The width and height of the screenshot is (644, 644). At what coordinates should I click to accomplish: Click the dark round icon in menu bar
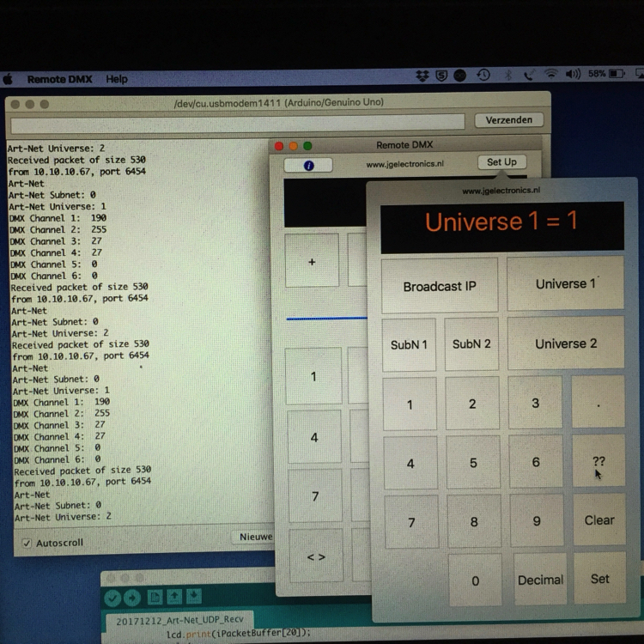460,76
